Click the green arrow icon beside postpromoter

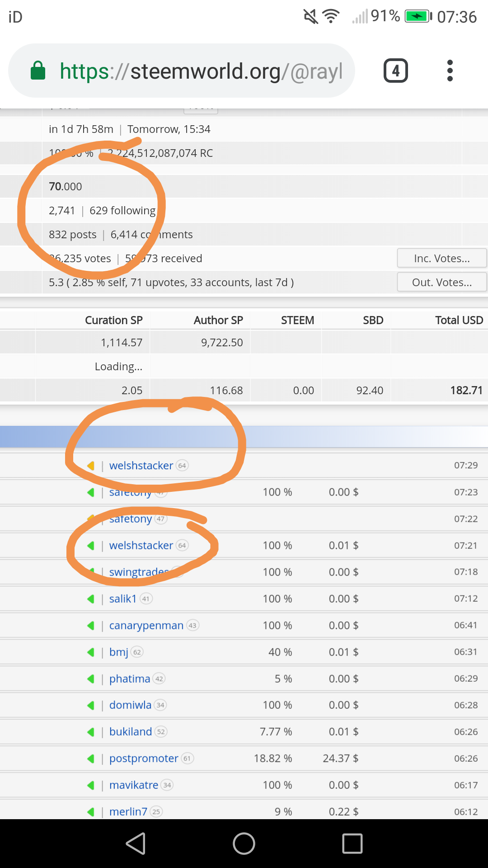(91, 758)
